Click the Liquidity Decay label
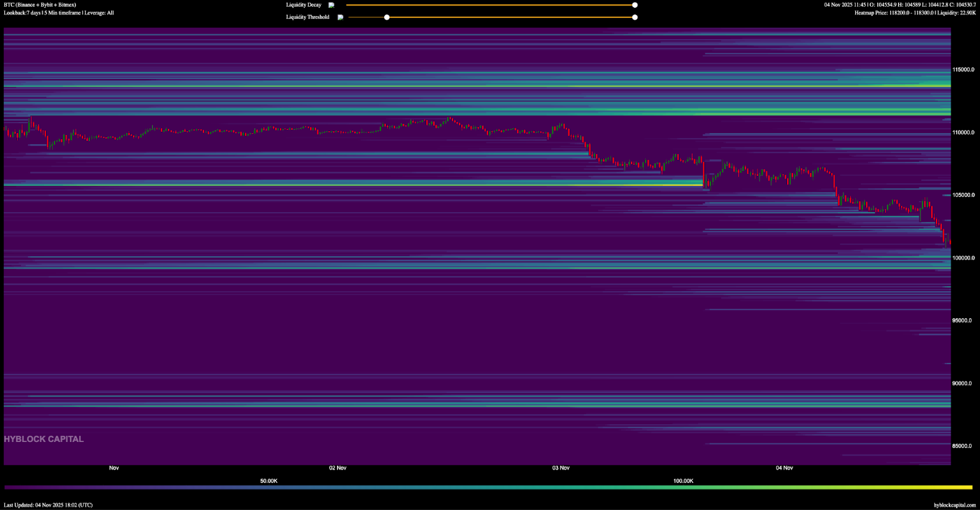The image size is (980, 510). click(x=303, y=5)
